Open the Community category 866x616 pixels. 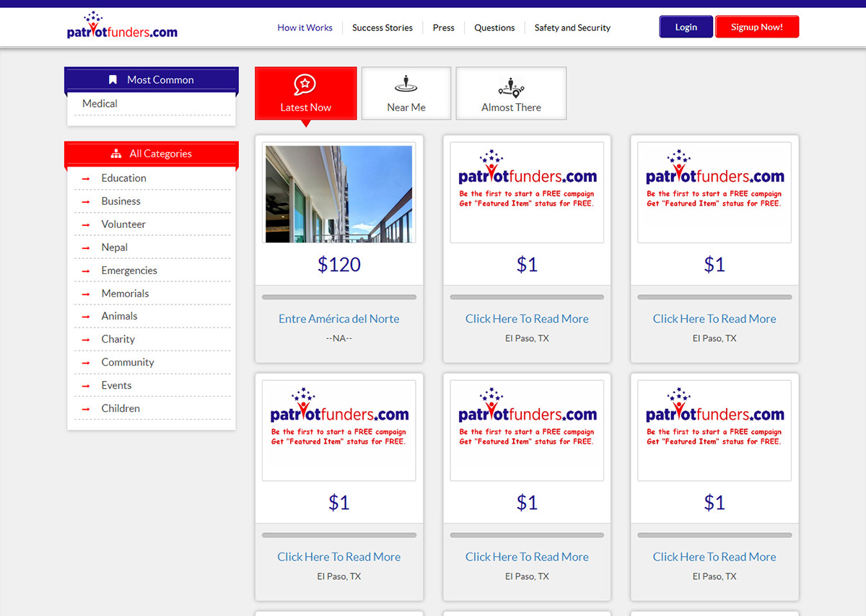128,362
